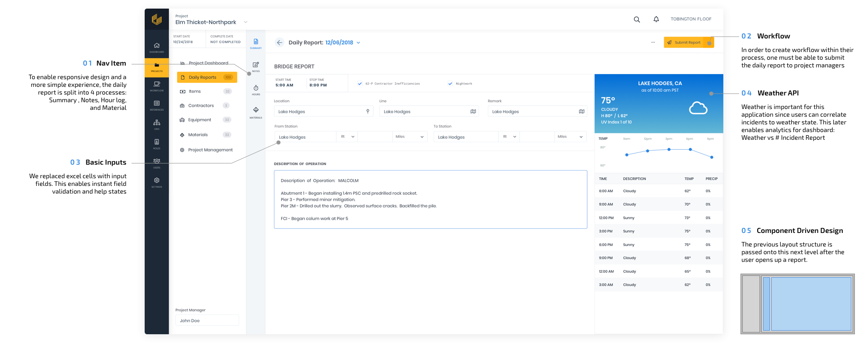Expand the Elm Thicket-Northpark project selector
The image size is (868, 346).
(245, 22)
